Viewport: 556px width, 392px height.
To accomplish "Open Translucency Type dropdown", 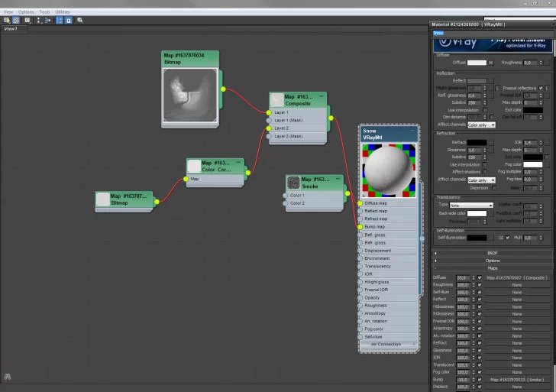I will (x=471, y=206).
